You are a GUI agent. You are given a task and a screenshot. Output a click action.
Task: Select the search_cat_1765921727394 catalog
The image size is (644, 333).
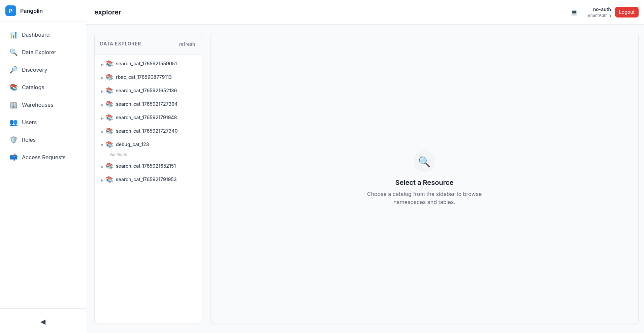[147, 104]
